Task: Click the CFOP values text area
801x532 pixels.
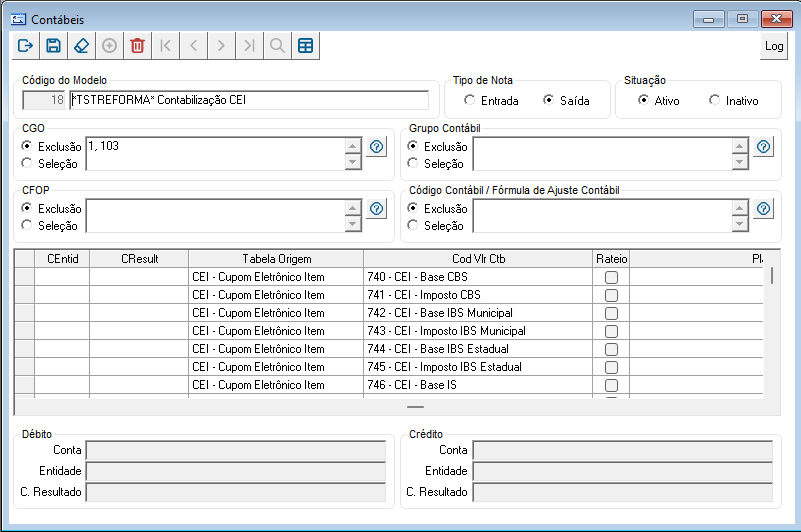Action: [x=217, y=215]
